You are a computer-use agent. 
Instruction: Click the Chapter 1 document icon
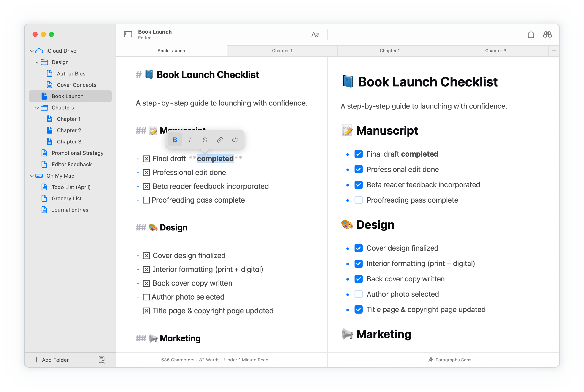(x=50, y=119)
